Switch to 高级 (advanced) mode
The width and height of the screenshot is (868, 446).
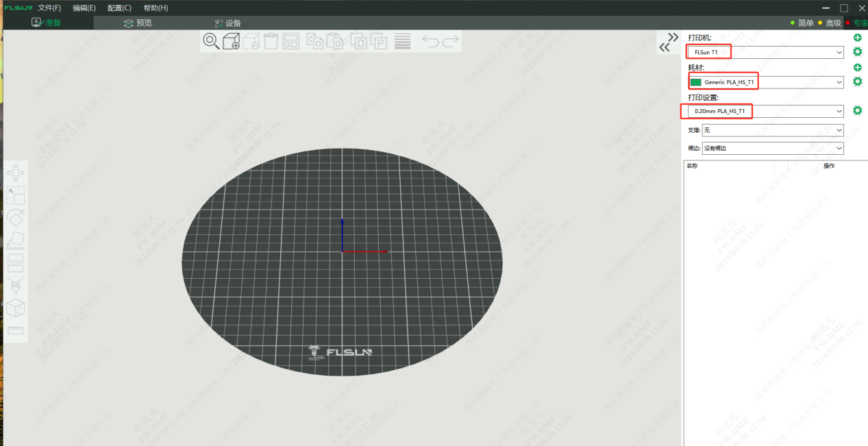pyautogui.click(x=833, y=23)
